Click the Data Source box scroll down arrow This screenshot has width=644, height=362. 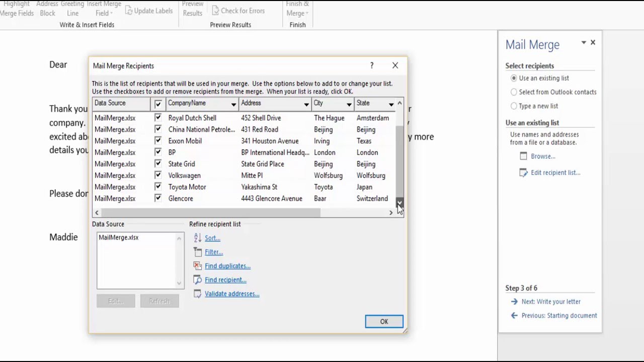[179, 284]
